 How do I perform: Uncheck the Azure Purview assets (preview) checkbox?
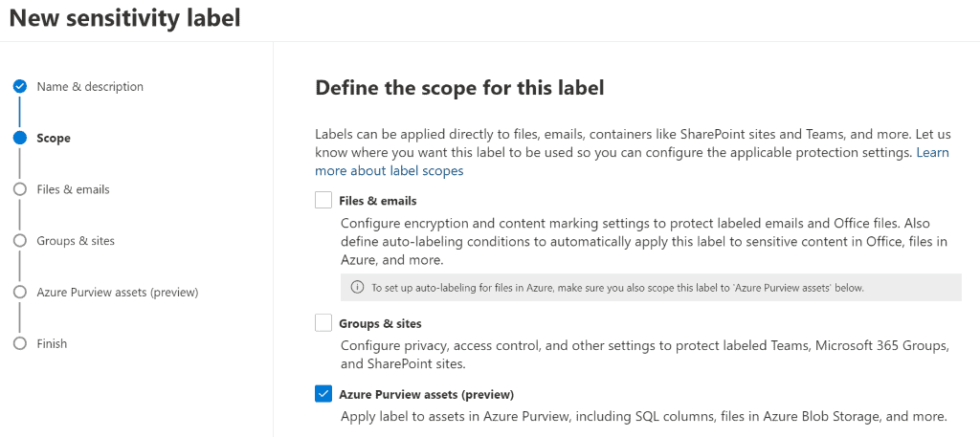tap(323, 394)
